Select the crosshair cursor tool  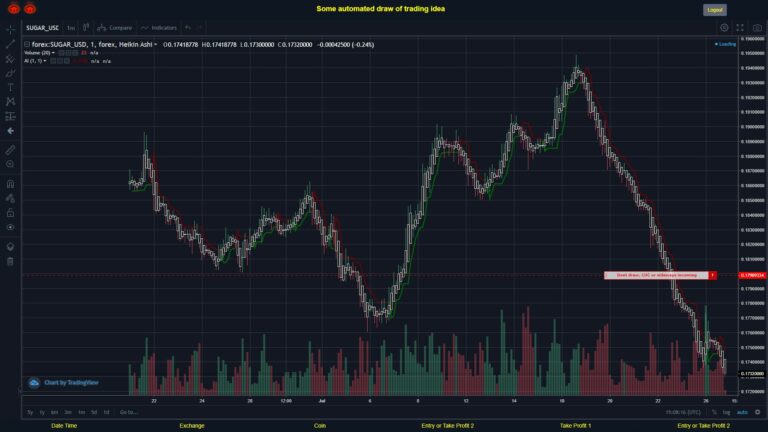pyautogui.click(x=10, y=30)
